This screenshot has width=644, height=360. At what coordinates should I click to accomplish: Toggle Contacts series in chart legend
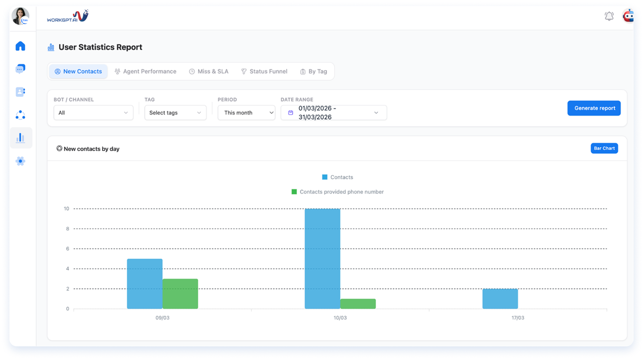pyautogui.click(x=338, y=177)
